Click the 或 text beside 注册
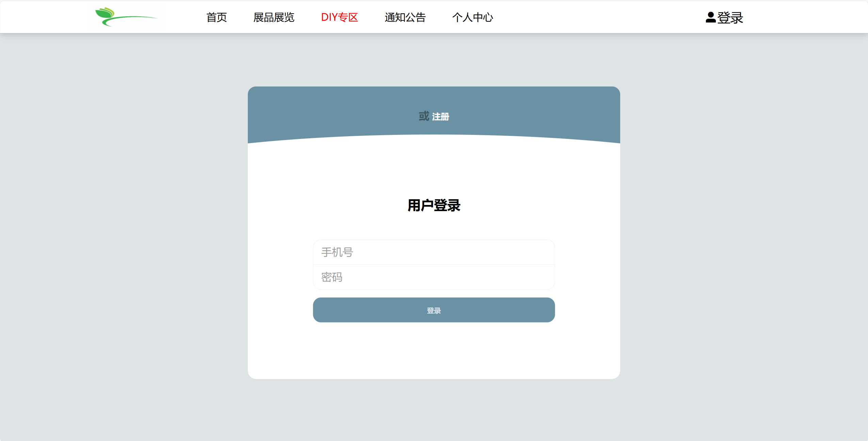 click(x=424, y=116)
